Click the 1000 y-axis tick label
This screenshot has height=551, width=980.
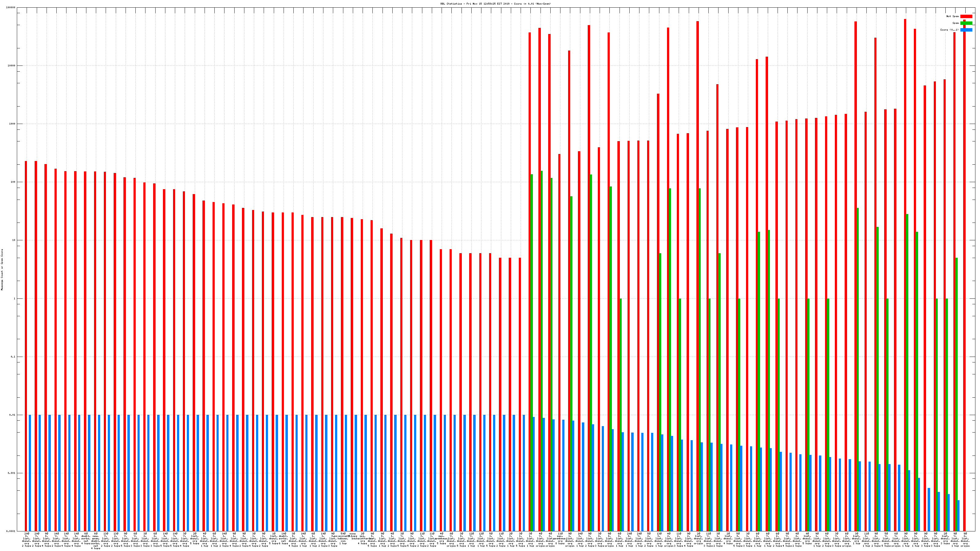pos(13,124)
